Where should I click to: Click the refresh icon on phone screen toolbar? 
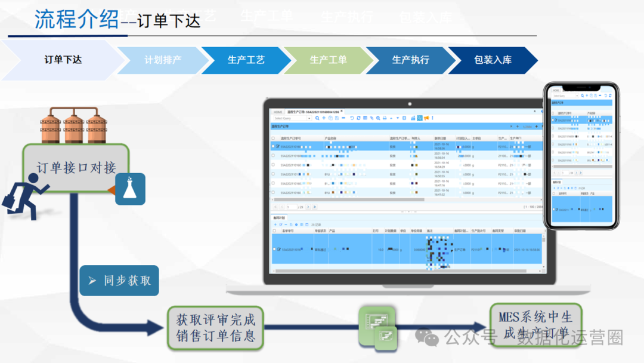tap(611, 96)
